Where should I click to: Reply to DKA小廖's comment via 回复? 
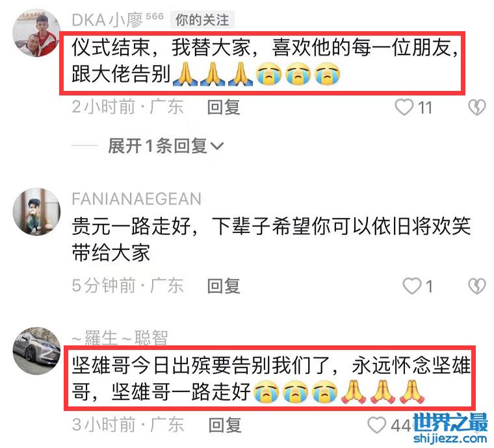pos(224,107)
